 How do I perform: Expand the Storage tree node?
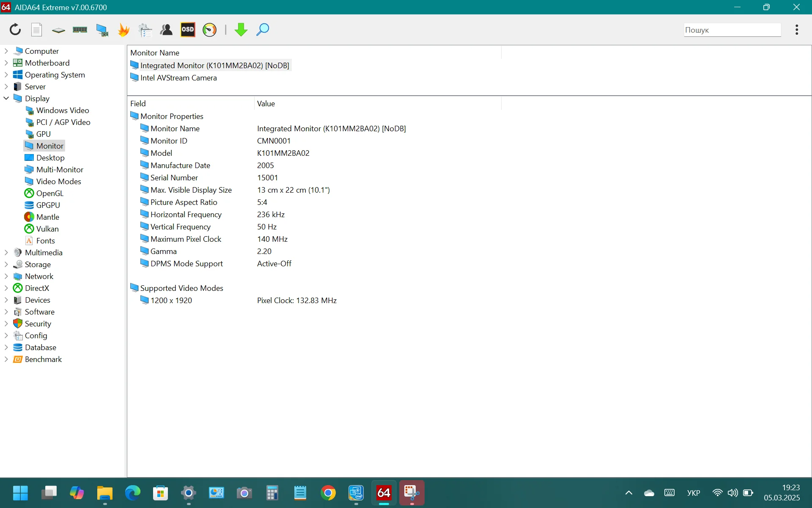click(6, 264)
